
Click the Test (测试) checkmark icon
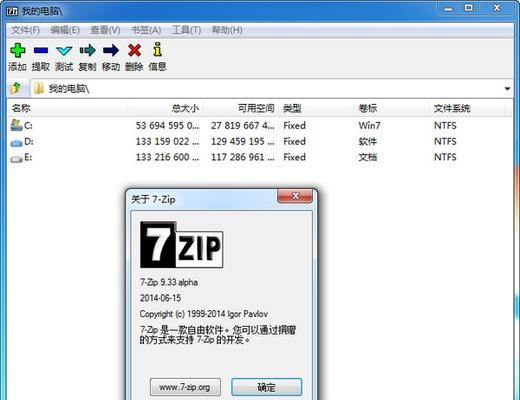(x=64, y=51)
